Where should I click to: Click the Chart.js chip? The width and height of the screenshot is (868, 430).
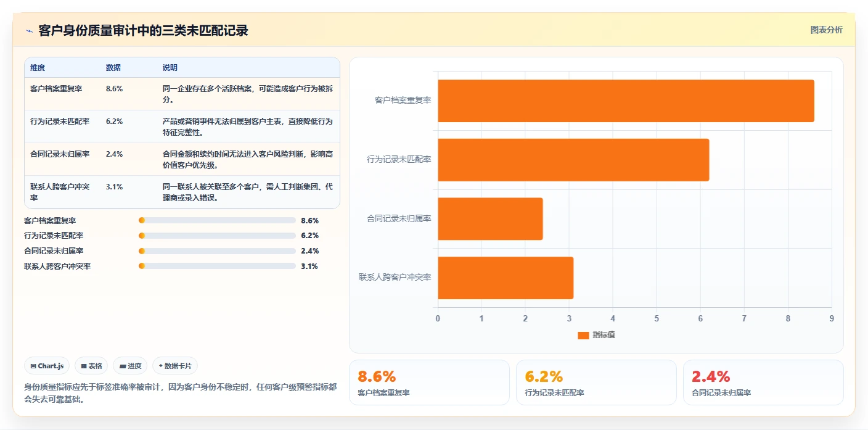(47, 366)
